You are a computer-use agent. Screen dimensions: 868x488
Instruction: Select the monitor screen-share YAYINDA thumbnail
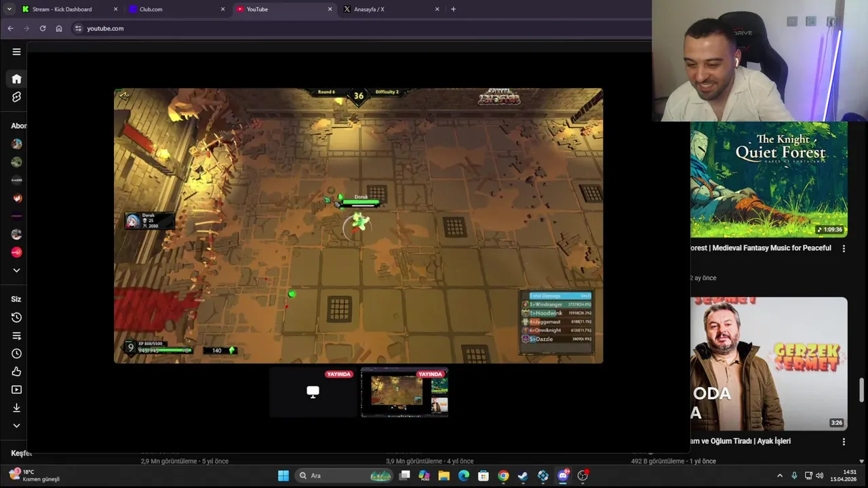(313, 392)
